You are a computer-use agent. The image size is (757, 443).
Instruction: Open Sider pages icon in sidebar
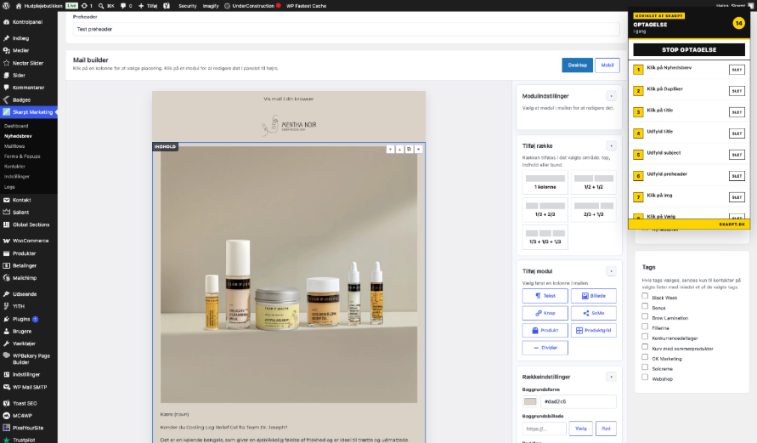pos(6,75)
